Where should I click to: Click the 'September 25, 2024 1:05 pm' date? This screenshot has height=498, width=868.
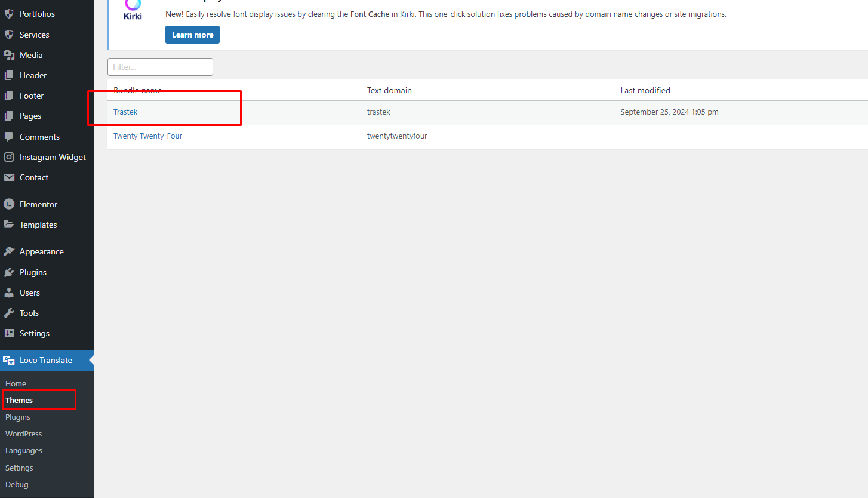coord(669,112)
